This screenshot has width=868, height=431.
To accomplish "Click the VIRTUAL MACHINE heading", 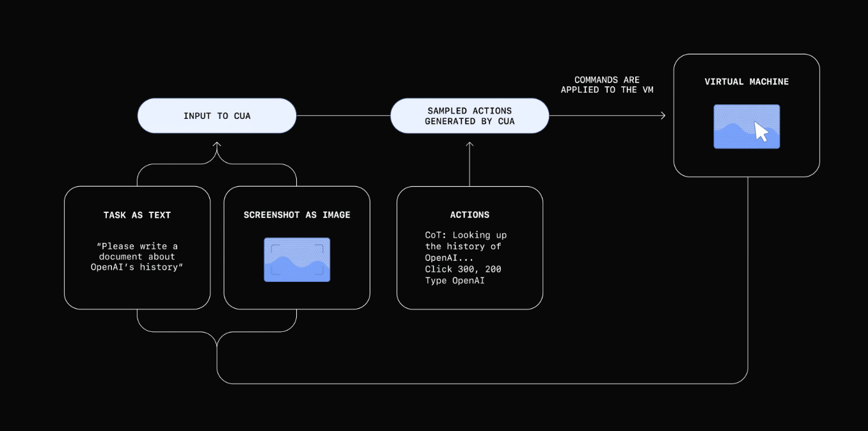I will (x=746, y=82).
